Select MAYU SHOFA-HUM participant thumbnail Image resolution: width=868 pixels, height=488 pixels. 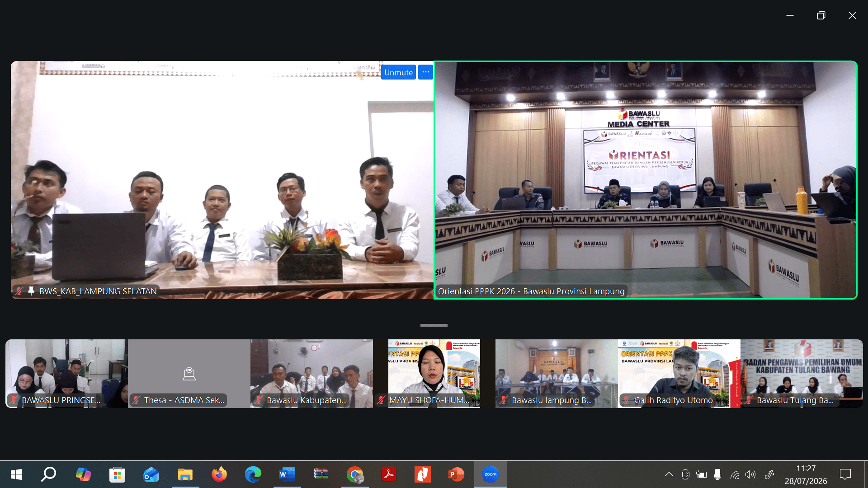coord(434,374)
